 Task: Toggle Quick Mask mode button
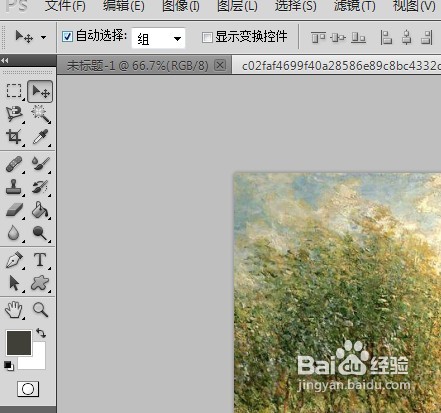(28, 389)
